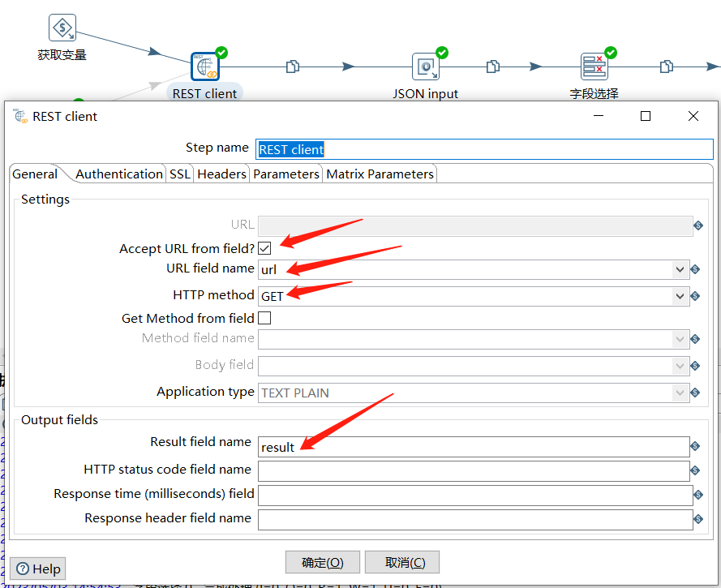Switch to the Authentication tab
The height and width of the screenshot is (588, 721).
118,173
